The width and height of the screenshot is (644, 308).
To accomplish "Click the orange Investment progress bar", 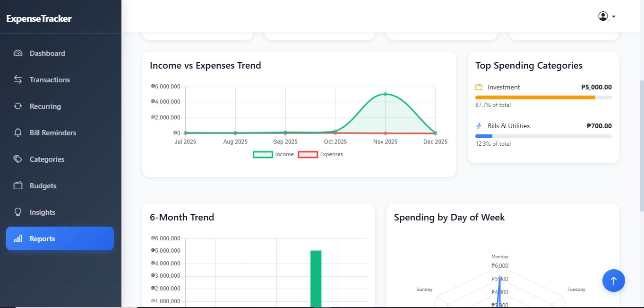I will [535, 97].
